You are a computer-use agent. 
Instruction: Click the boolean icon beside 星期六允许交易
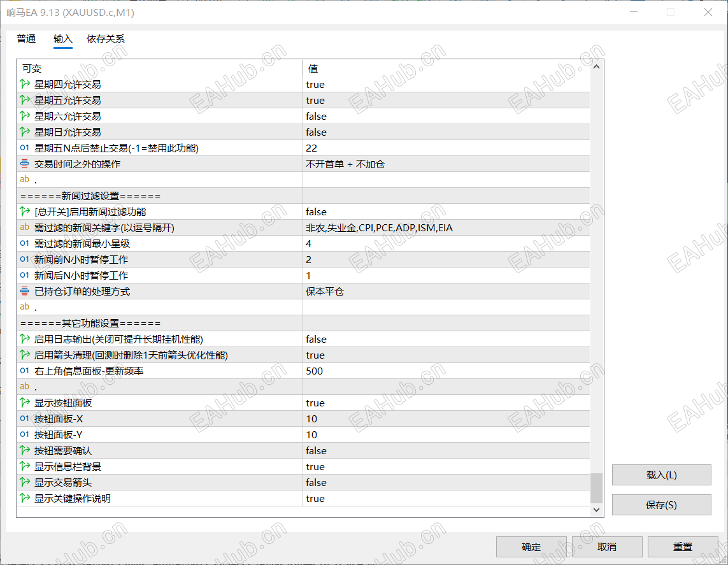coord(25,116)
